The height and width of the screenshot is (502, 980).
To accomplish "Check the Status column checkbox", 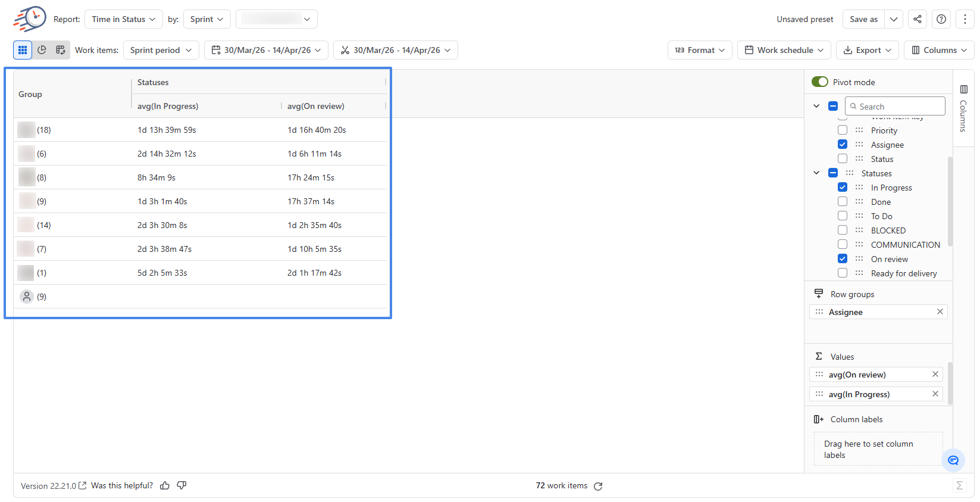I will (x=843, y=158).
